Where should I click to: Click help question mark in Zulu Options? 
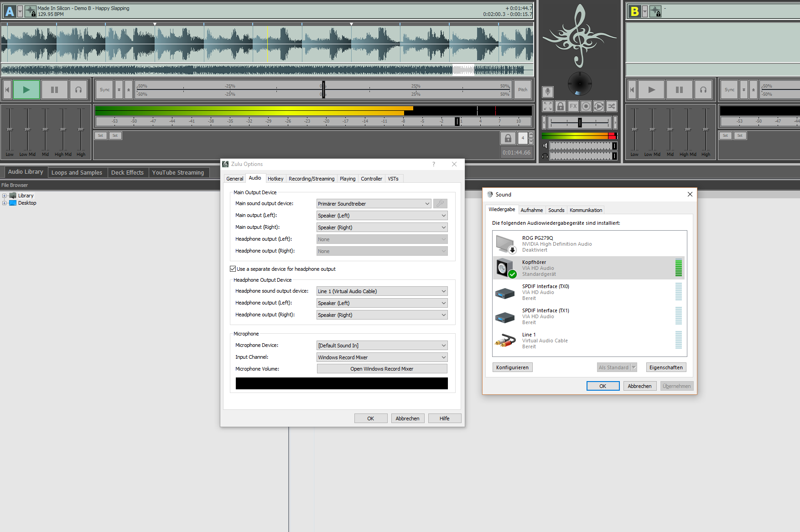[434, 164]
